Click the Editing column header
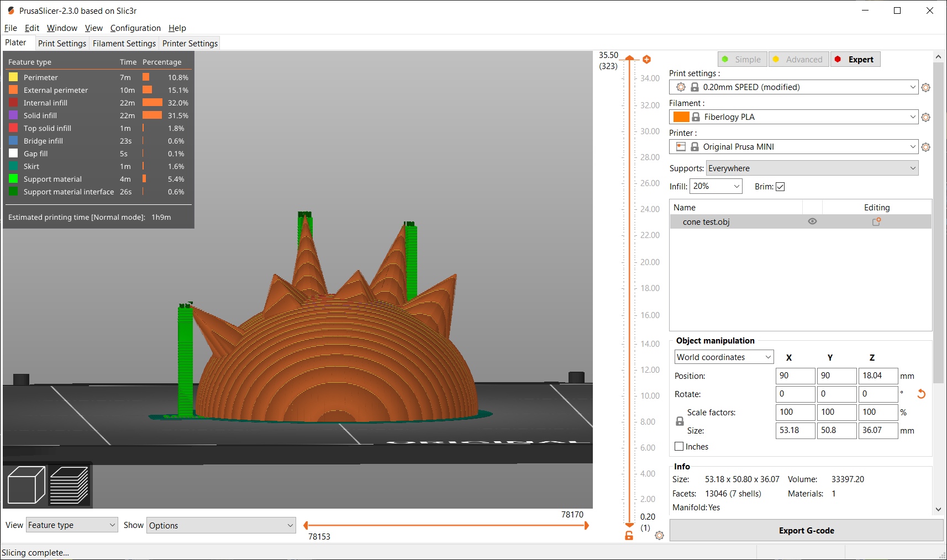 point(877,207)
